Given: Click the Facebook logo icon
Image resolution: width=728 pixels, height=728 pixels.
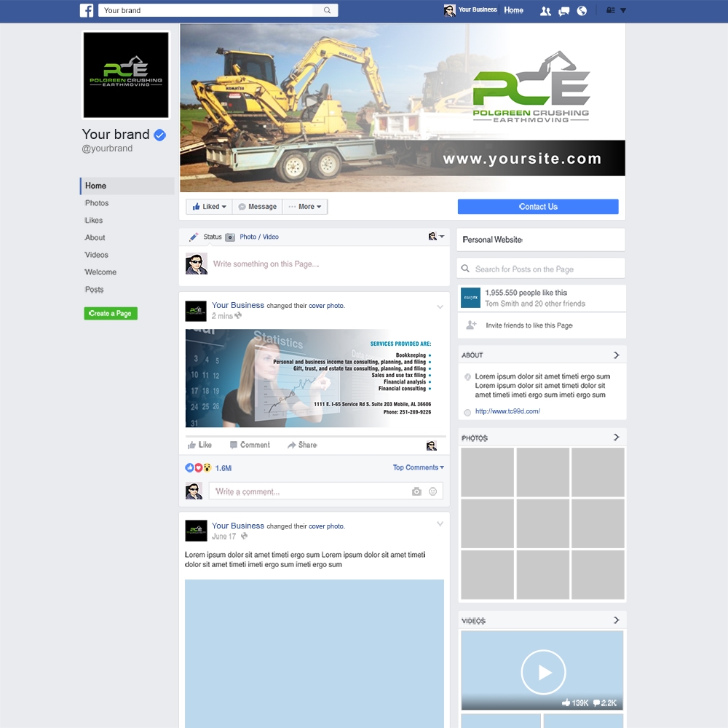Looking at the screenshot, I should point(87,10).
